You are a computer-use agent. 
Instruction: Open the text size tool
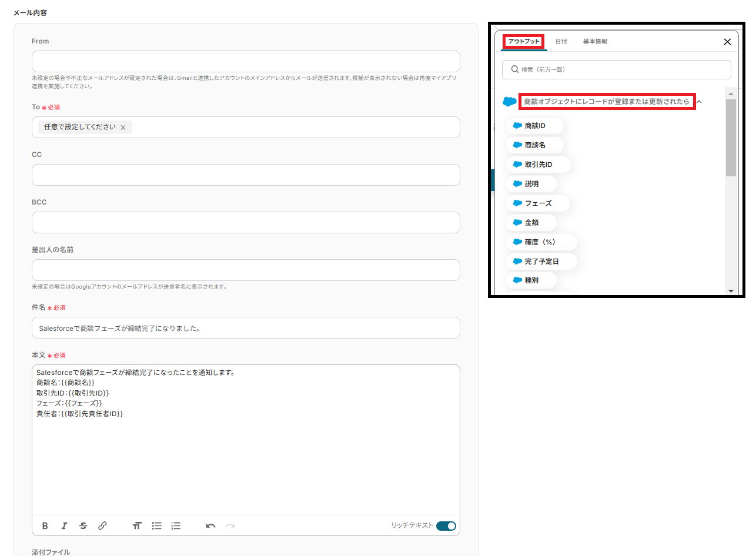coord(137,526)
